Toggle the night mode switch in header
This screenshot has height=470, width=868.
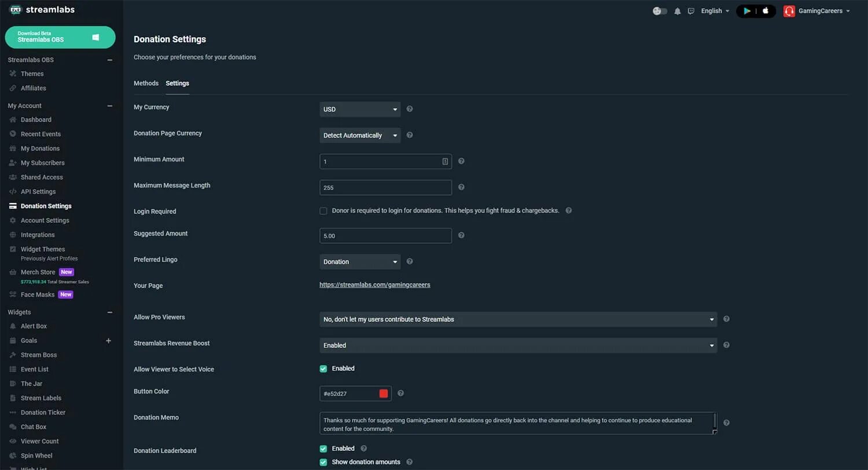pyautogui.click(x=660, y=11)
